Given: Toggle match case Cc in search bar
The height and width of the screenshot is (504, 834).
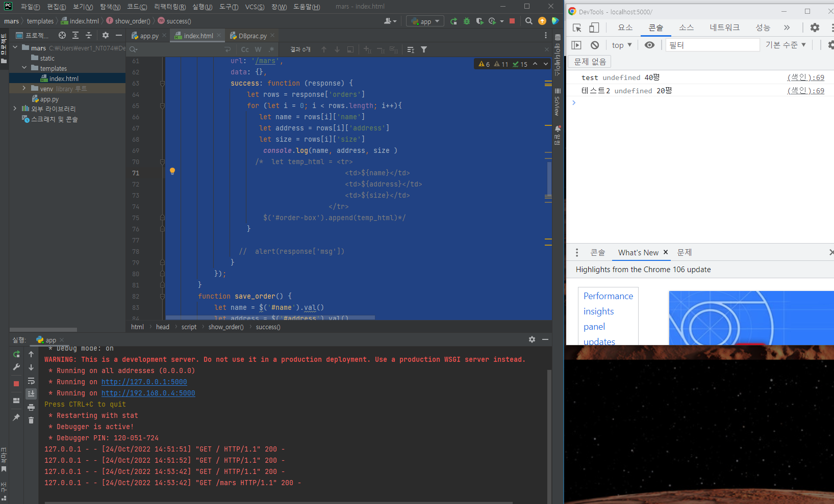Looking at the screenshot, I should [x=245, y=49].
